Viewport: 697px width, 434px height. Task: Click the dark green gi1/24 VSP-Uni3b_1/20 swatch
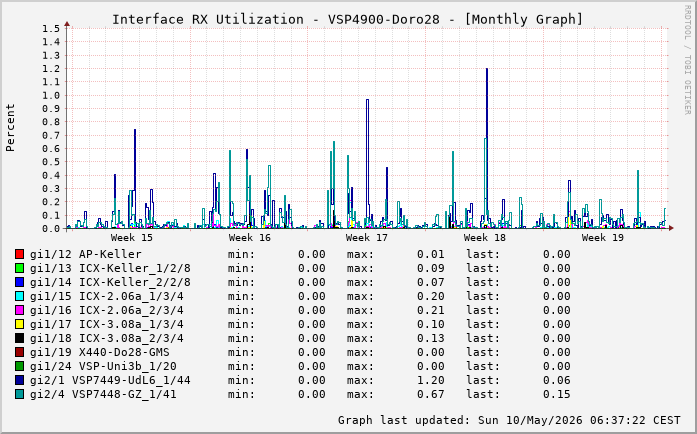(19, 366)
